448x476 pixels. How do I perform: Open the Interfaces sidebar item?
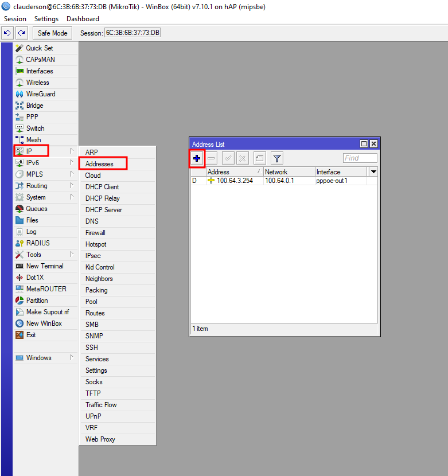tap(39, 71)
